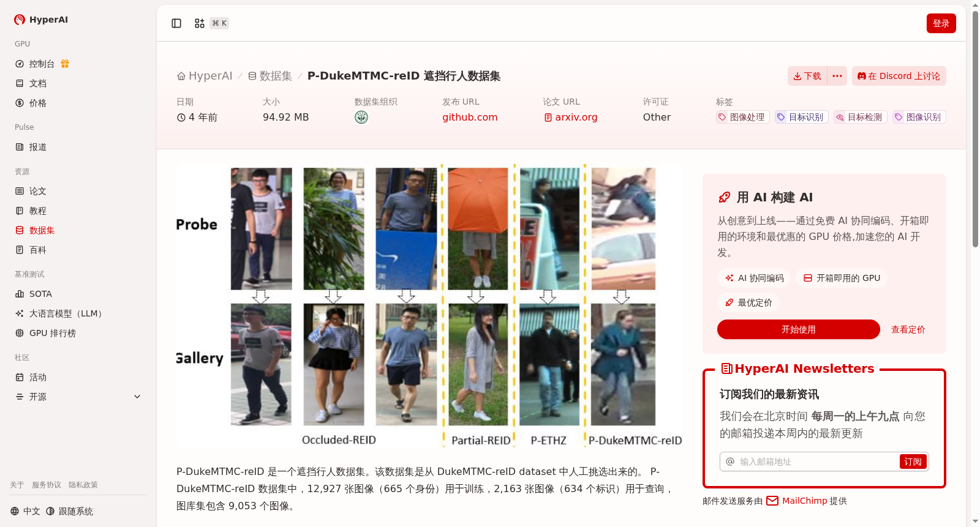This screenshot has height=527, width=980.
Task: Open 活动 under 社区
Action: tap(38, 377)
